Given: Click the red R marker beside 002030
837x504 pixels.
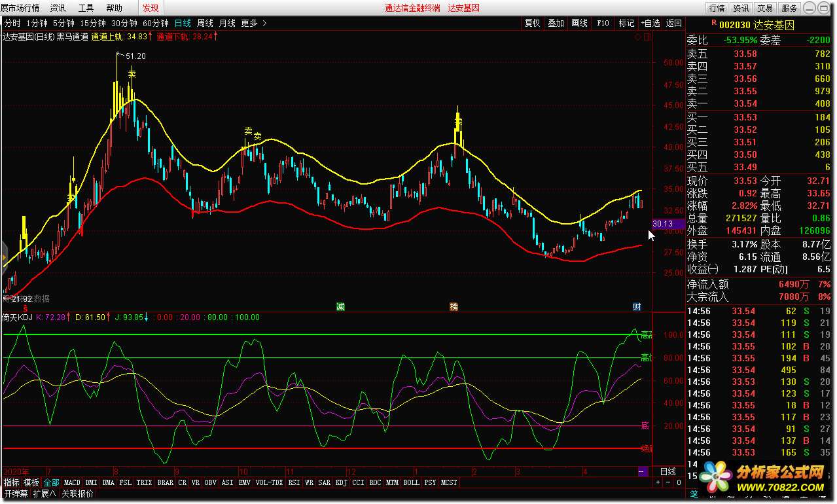Looking at the screenshot, I should [x=713, y=23].
